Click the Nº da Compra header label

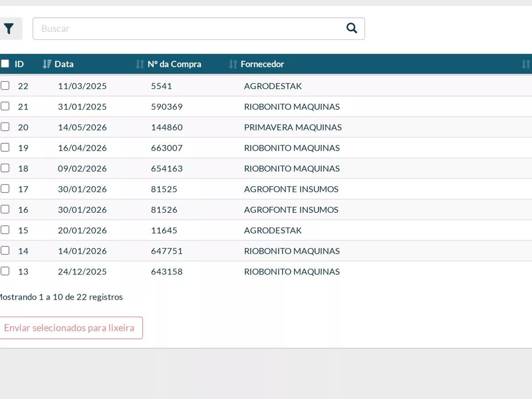point(174,64)
